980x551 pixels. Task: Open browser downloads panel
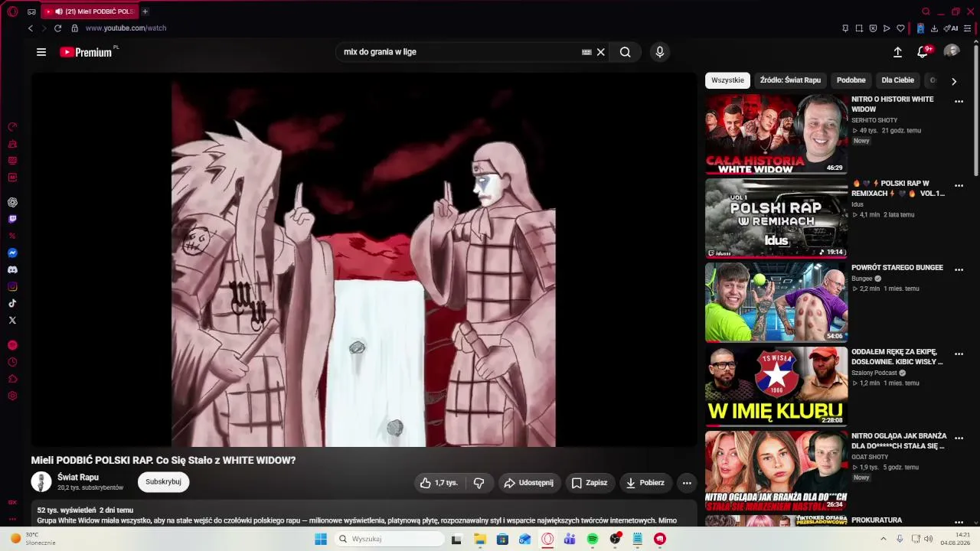(x=934, y=28)
